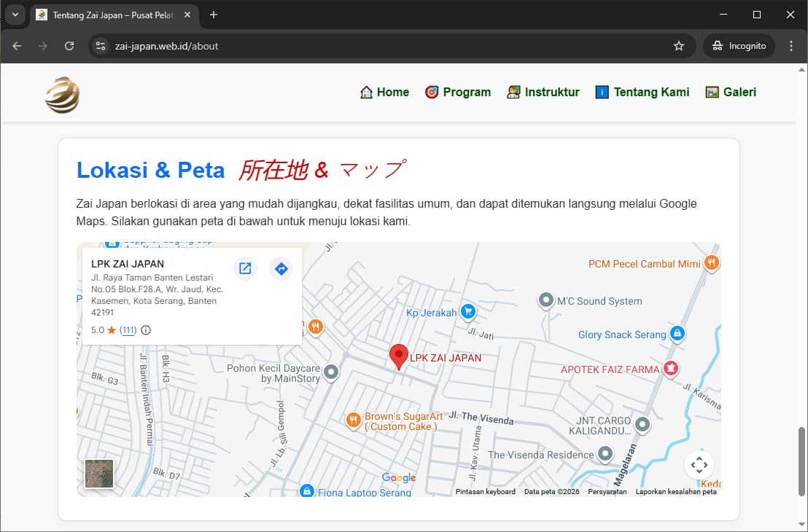Click the address bar site info icon

pyautogui.click(x=101, y=46)
